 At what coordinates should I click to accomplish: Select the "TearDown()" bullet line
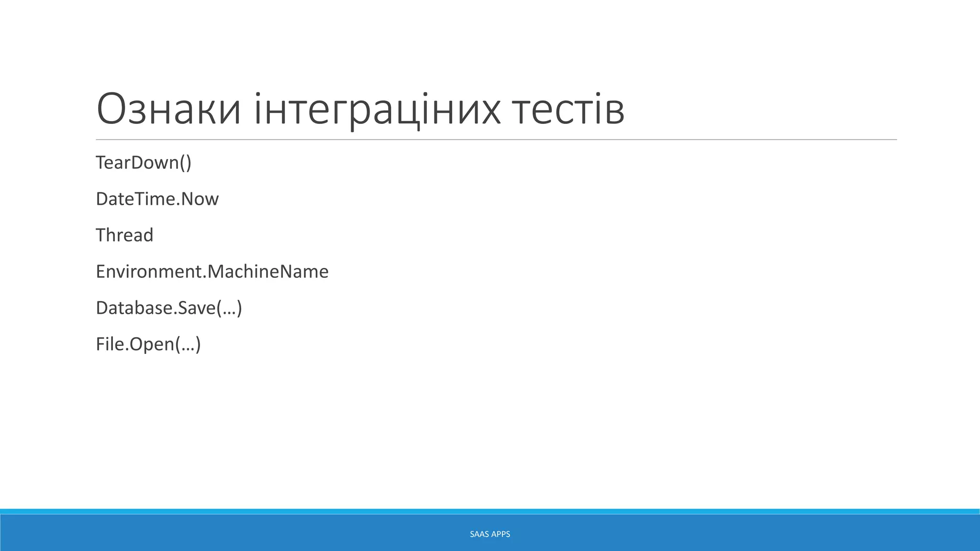pyautogui.click(x=144, y=163)
